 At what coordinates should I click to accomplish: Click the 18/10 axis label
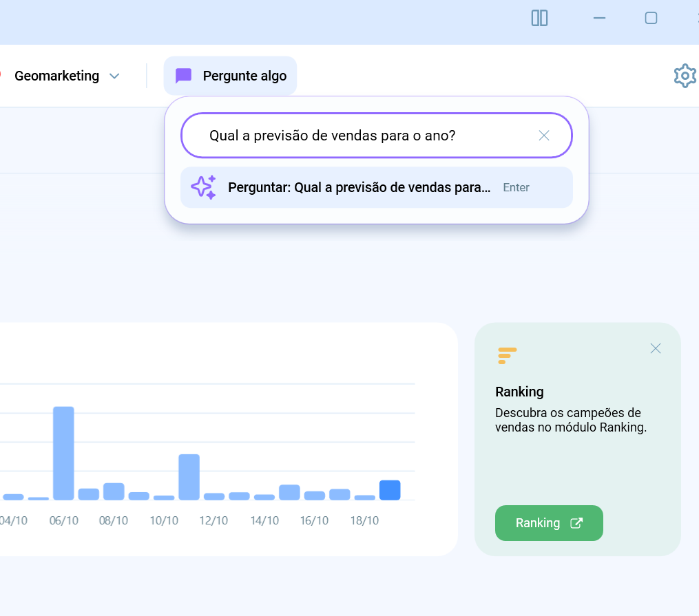tap(365, 520)
